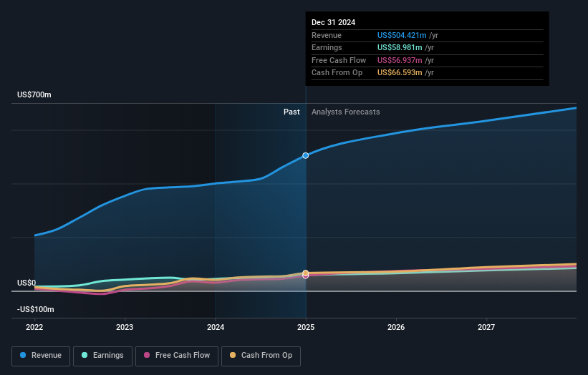The image size is (588, 375).
Task: Click the US$700m y-axis label
Action: click(x=34, y=94)
